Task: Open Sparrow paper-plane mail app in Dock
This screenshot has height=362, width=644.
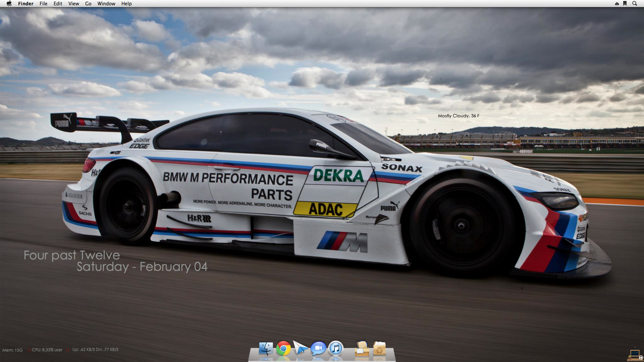Action: coord(301,348)
